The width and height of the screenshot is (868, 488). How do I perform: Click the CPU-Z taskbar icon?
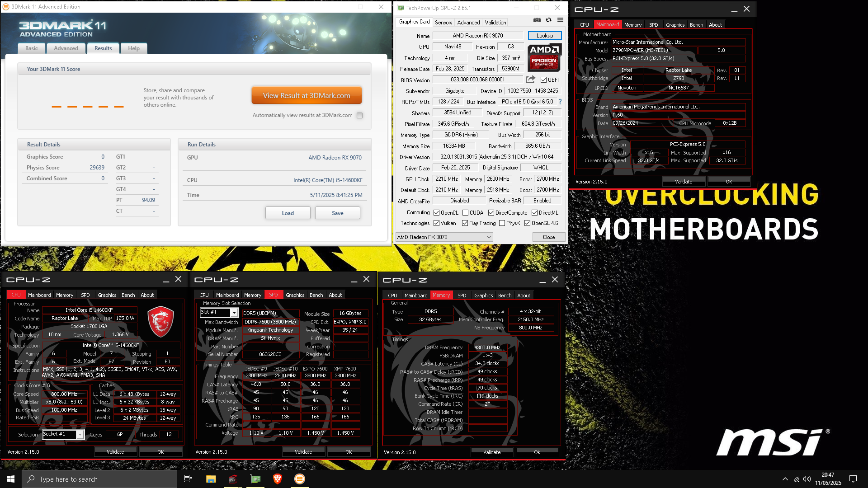tap(233, 479)
